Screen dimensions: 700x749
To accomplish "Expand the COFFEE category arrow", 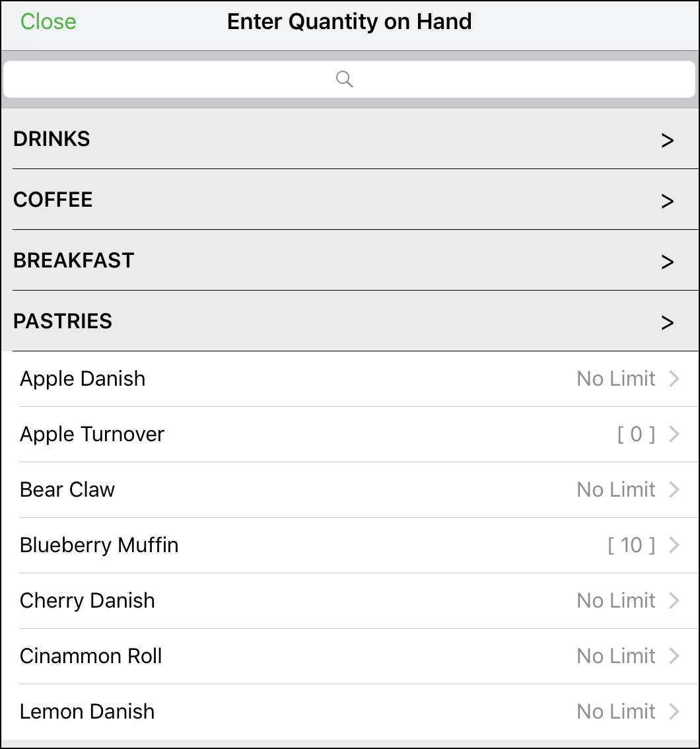I will click(667, 201).
